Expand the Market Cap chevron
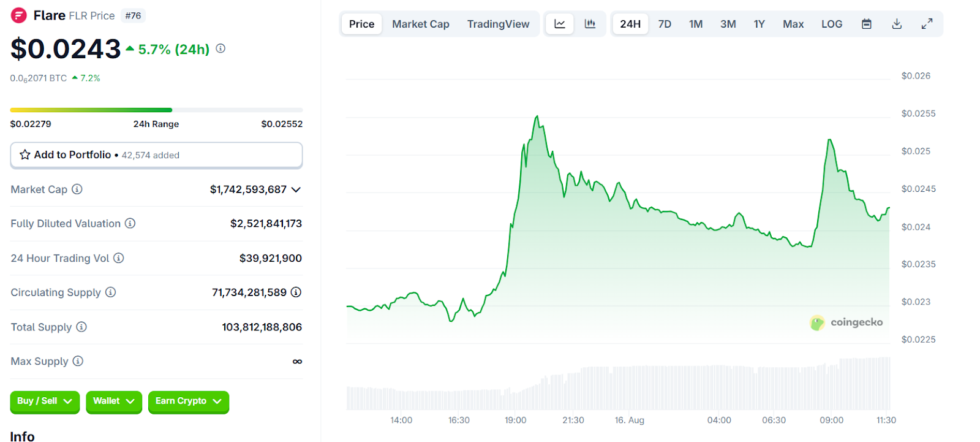 pos(296,189)
